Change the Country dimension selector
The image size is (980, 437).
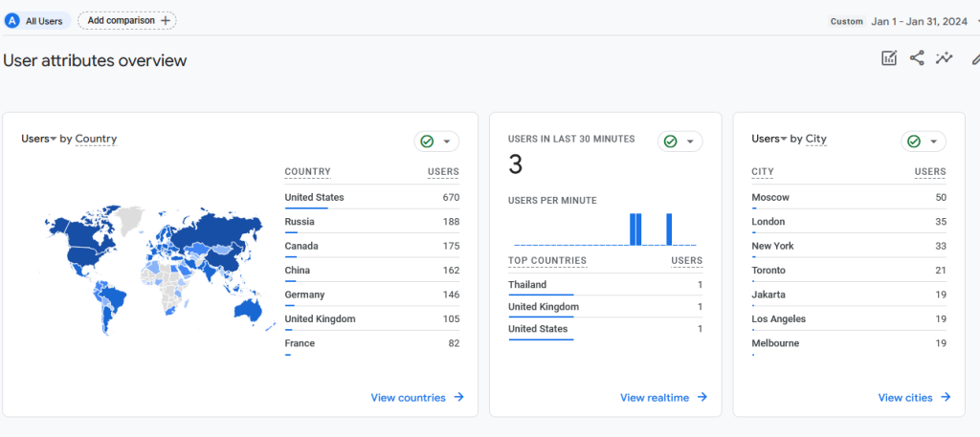tap(96, 140)
